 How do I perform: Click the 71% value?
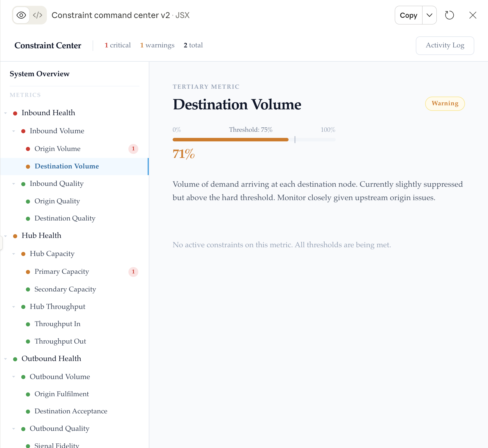(184, 154)
